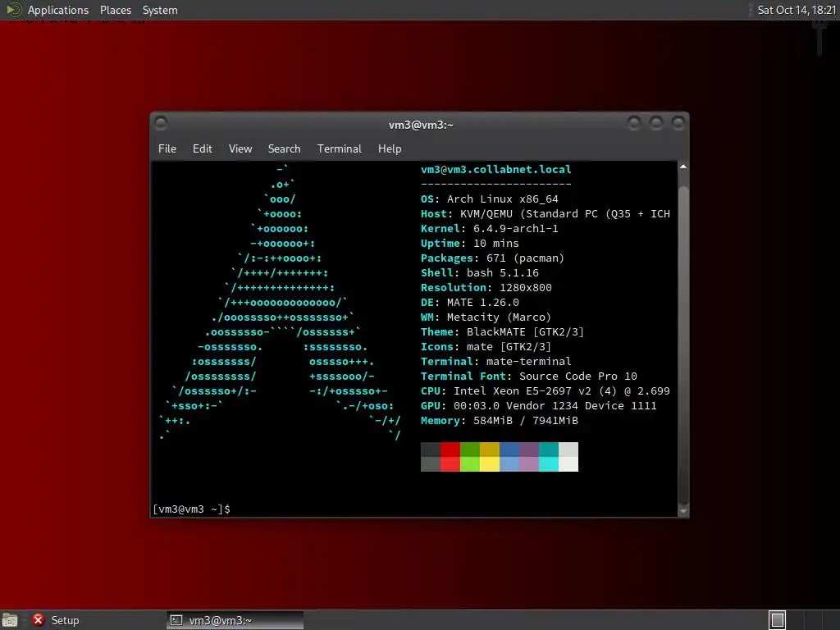The width and height of the screenshot is (840, 630).
Task: Open the terminal window menu button in title bar
Action: click(160, 123)
